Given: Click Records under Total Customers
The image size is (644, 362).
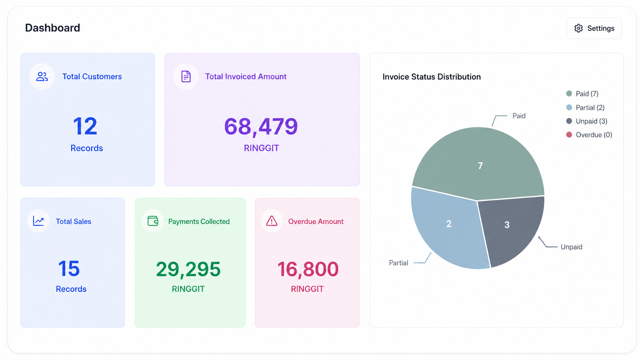Looking at the screenshot, I should pyautogui.click(x=87, y=148).
